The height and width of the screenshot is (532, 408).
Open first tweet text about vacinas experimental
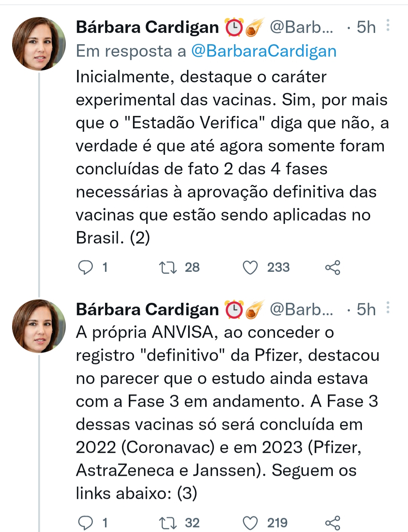[230, 157]
